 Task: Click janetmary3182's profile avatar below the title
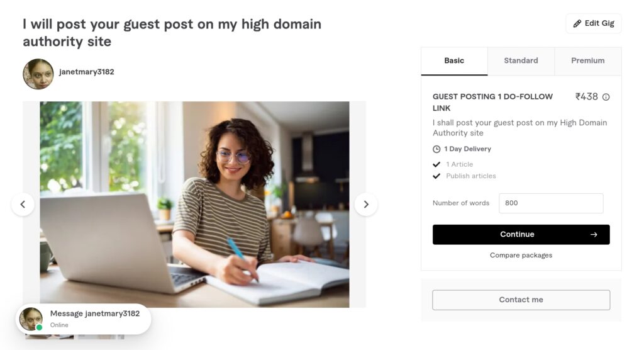click(x=38, y=74)
